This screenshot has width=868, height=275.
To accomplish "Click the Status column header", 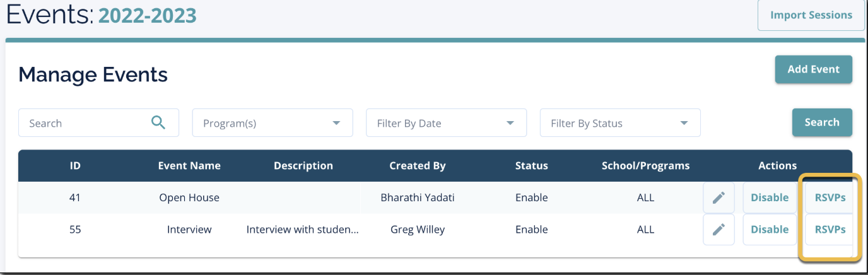I will (531, 166).
